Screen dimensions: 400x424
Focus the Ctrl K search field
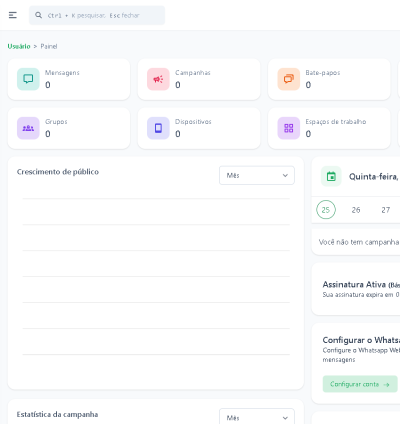point(97,15)
